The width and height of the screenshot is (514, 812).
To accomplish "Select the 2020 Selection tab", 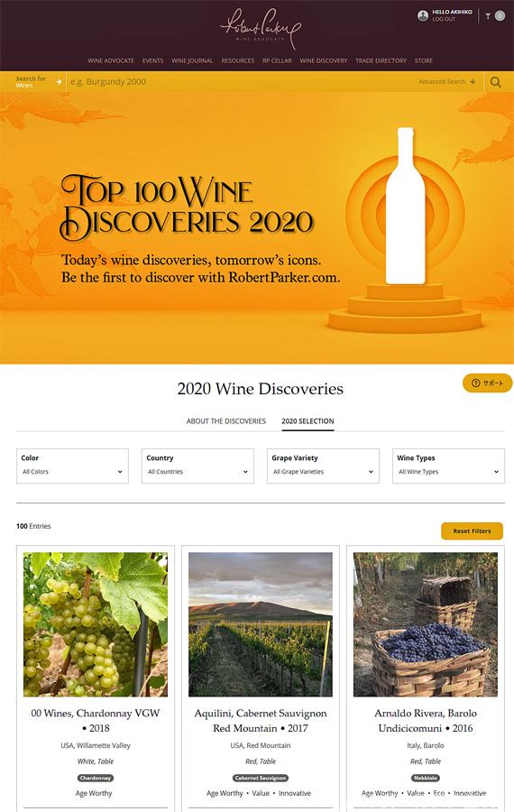I will coord(307,421).
